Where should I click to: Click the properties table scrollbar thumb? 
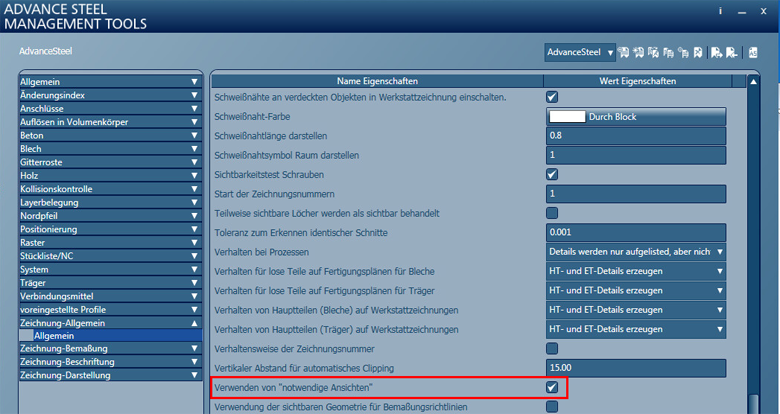(753, 404)
